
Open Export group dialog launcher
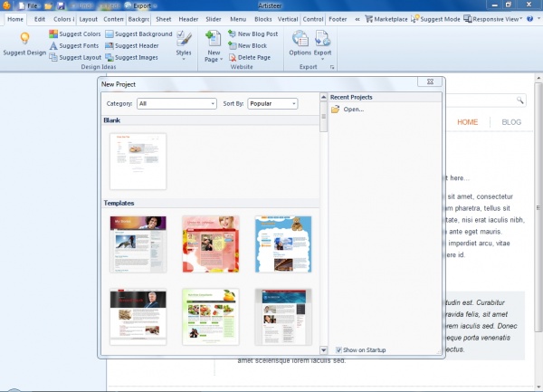click(332, 67)
